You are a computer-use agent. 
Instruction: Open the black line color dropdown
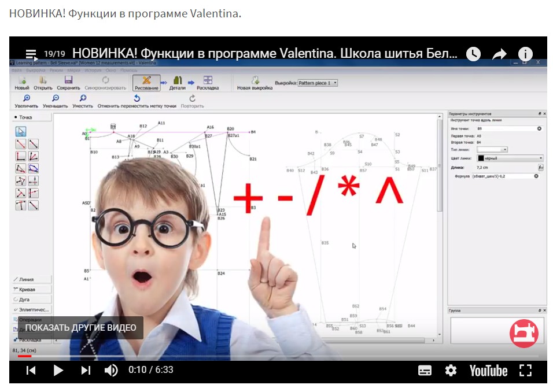510,158
